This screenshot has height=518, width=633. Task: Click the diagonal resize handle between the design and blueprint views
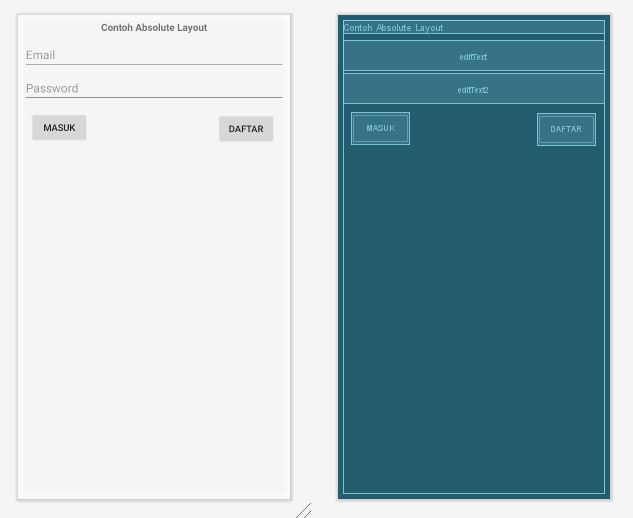click(304, 511)
